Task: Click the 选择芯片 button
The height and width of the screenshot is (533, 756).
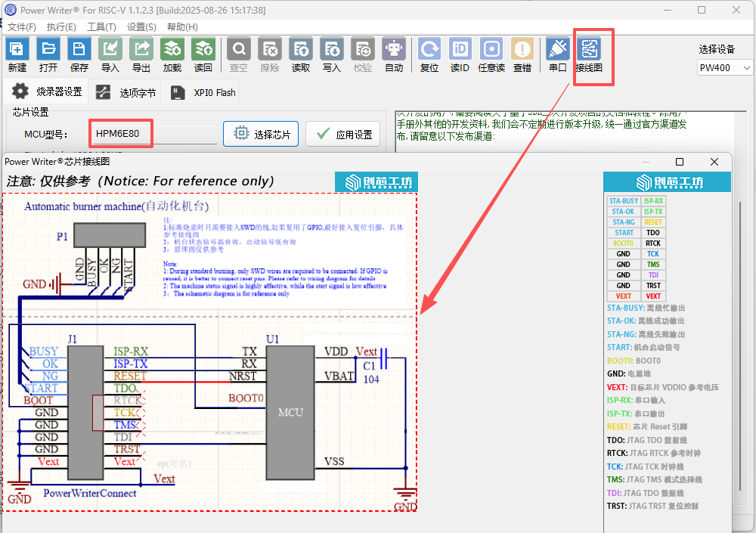Action: coord(261,134)
